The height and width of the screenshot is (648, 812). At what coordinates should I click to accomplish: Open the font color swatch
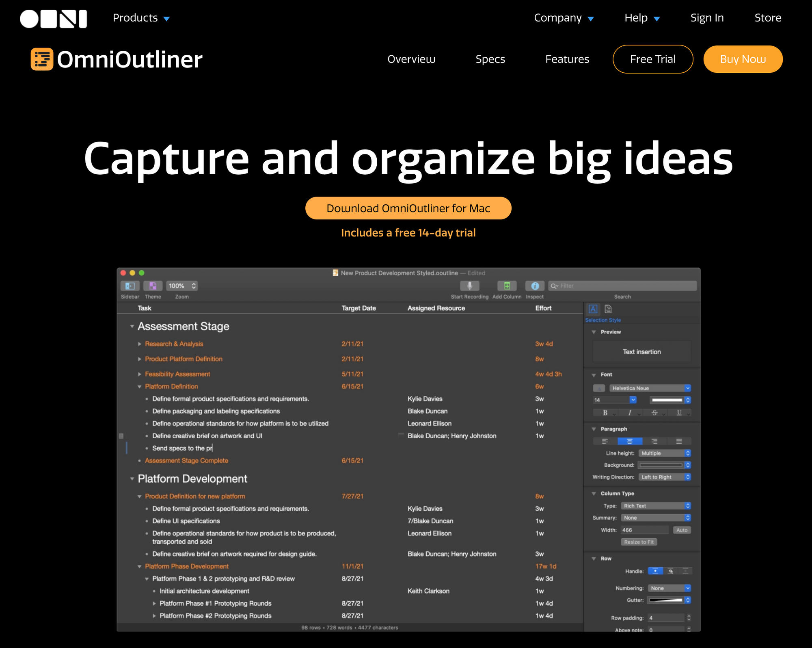click(670, 400)
